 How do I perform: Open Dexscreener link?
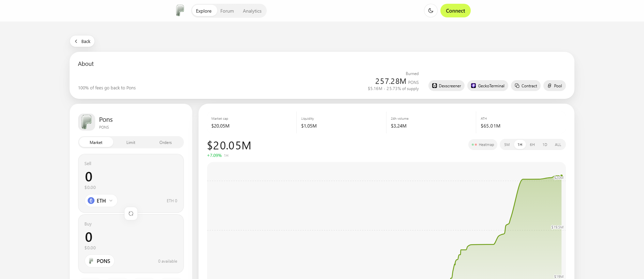click(447, 86)
